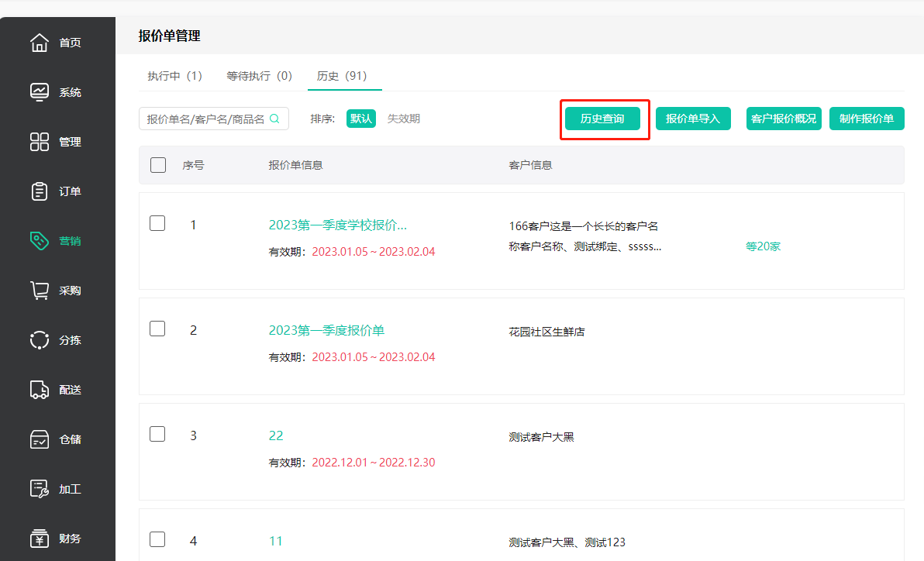Open the 等待执行 tab

260,77
